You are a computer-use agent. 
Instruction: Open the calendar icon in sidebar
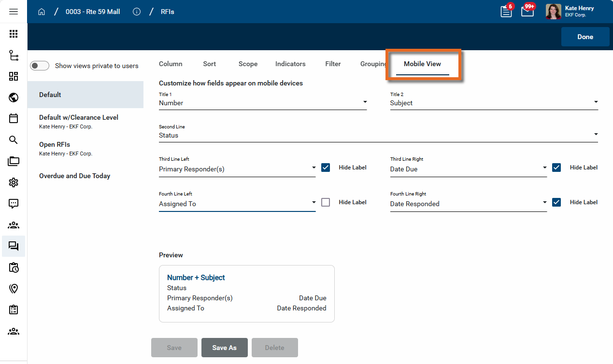(14, 118)
